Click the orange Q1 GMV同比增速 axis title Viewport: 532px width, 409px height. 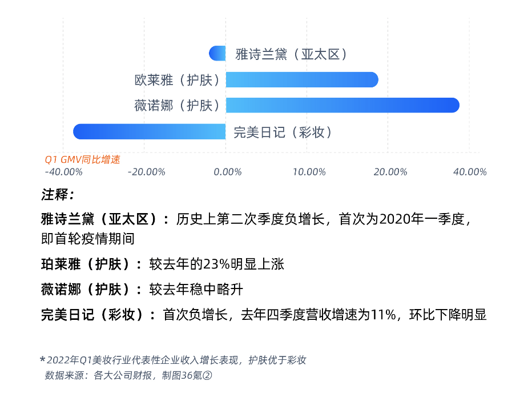[82, 159]
